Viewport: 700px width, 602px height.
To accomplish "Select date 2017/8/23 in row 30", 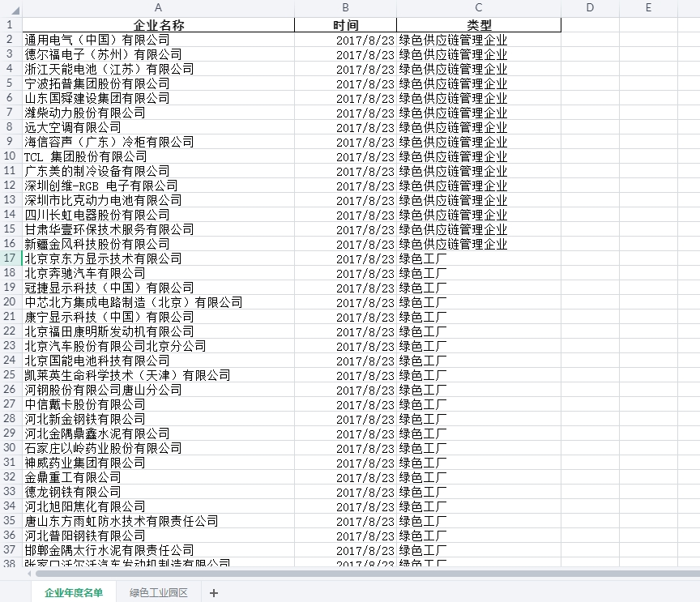I will (x=345, y=448).
